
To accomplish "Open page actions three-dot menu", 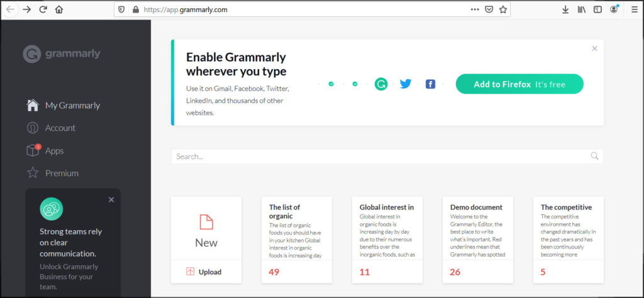I will (x=475, y=9).
